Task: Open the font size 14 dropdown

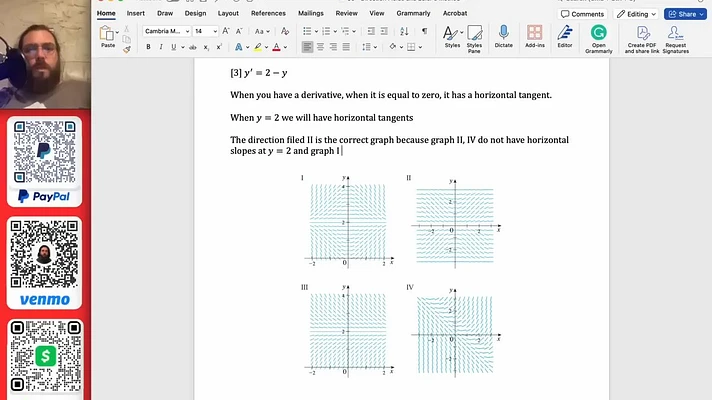Action: (x=215, y=31)
